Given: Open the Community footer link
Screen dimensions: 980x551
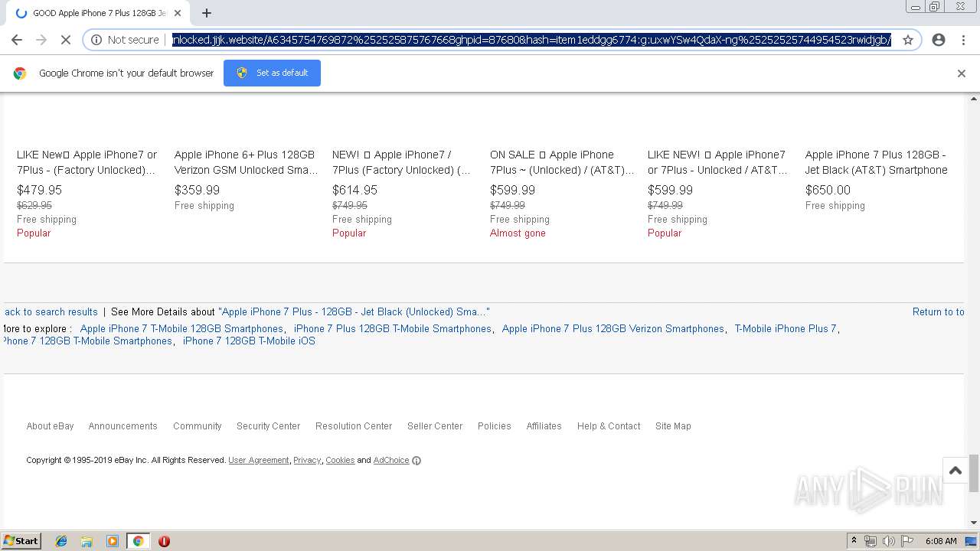Looking at the screenshot, I should (198, 426).
